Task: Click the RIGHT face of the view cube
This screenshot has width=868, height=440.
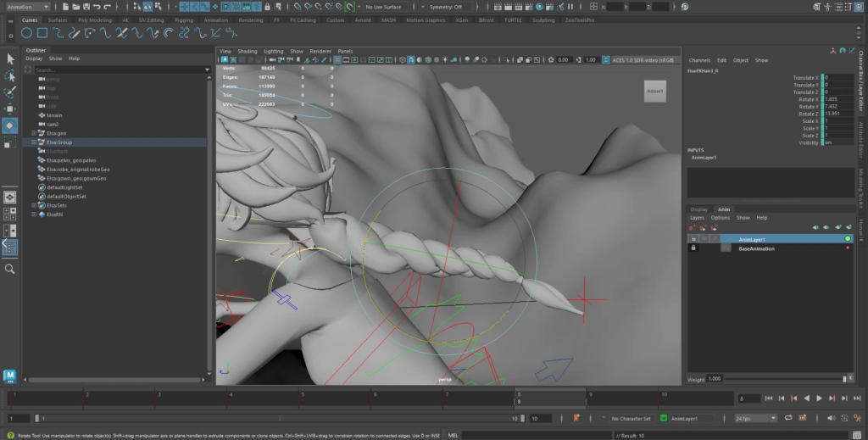Action: click(655, 92)
